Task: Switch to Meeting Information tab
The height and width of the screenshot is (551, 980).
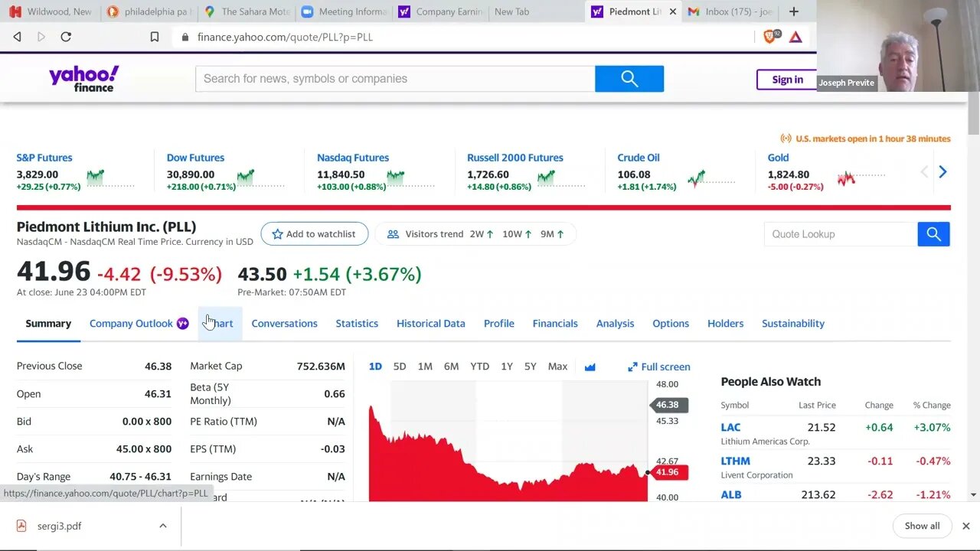Action: click(344, 11)
